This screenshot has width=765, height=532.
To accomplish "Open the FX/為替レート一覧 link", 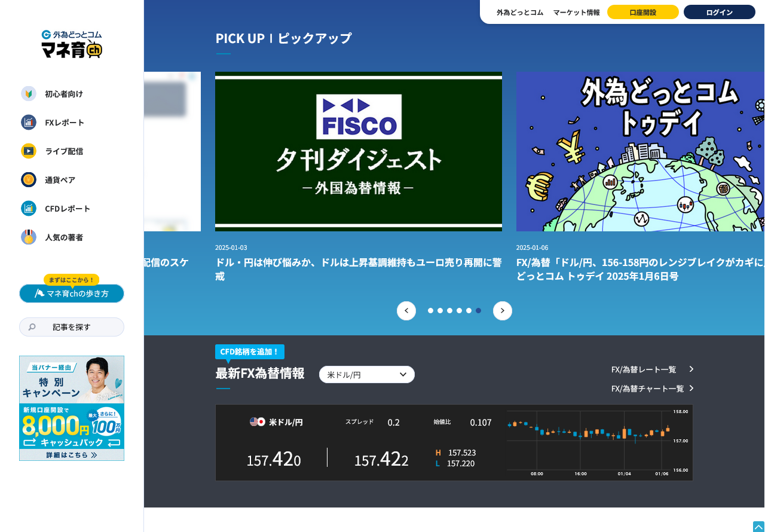I will click(x=644, y=369).
